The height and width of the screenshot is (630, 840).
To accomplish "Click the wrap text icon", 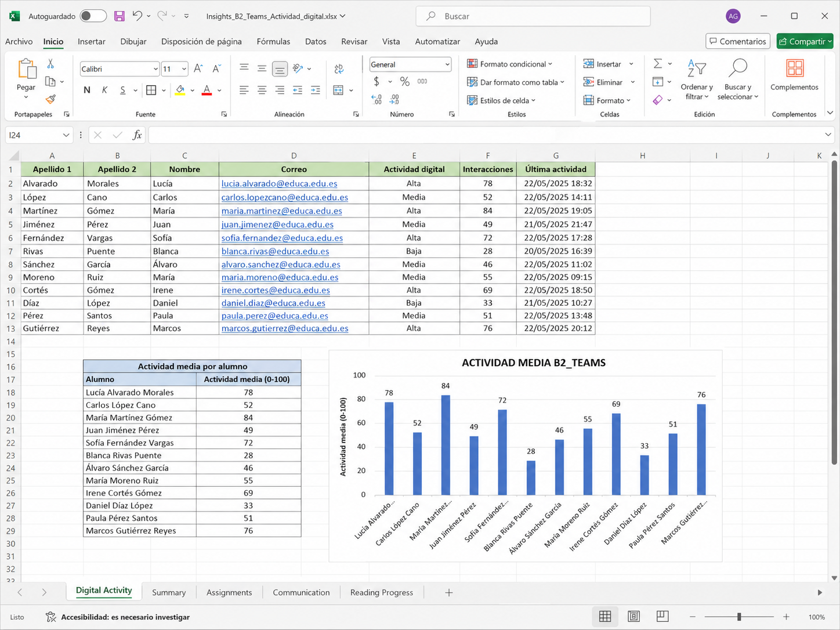I will (x=339, y=69).
